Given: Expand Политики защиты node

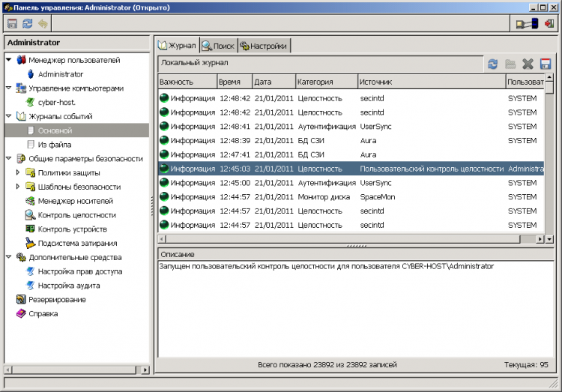Looking at the screenshot, I should pyautogui.click(x=17, y=172).
